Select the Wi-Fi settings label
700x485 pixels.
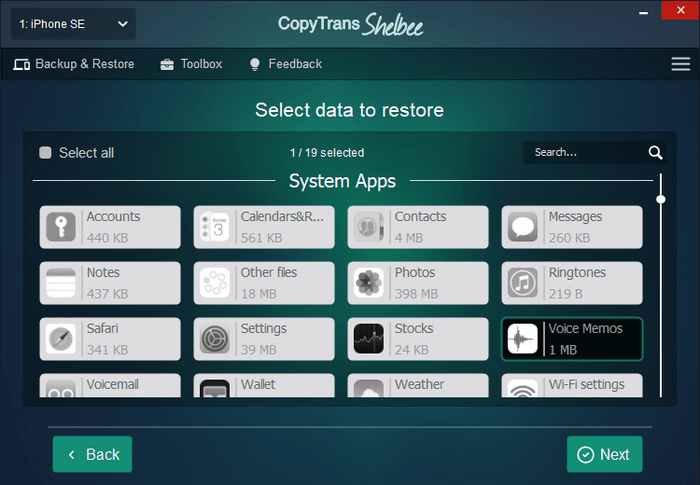(587, 384)
